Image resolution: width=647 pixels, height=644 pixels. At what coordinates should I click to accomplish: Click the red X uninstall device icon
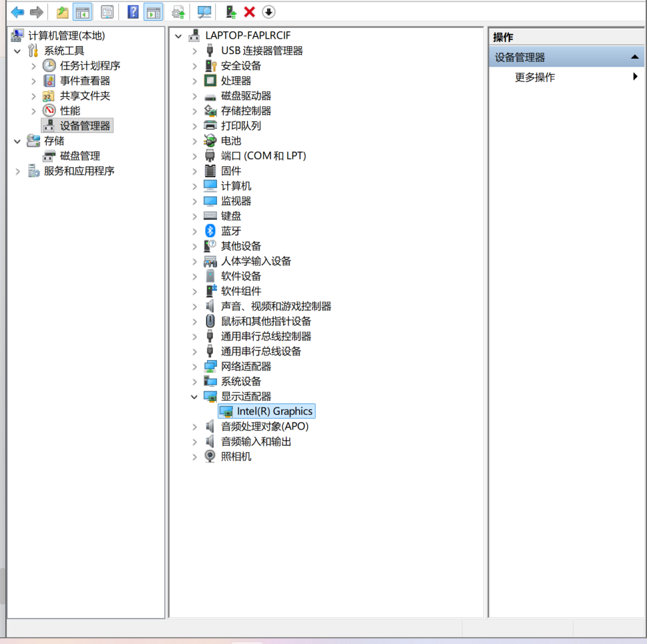250,12
